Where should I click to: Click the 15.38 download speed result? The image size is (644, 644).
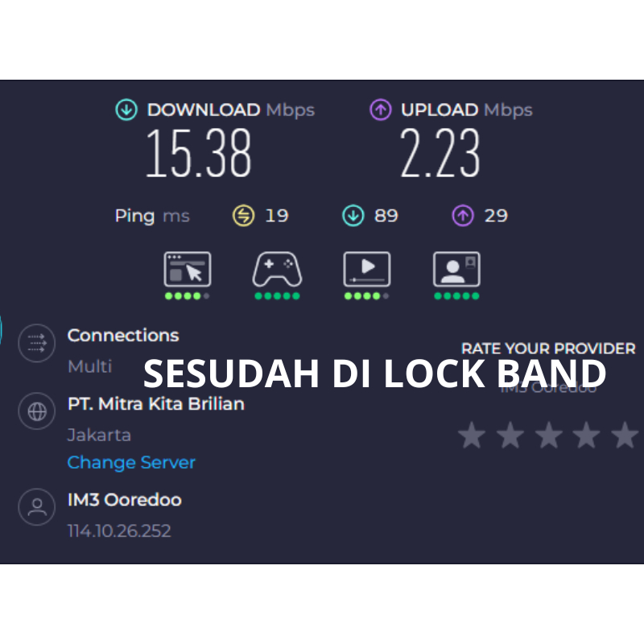199,154
